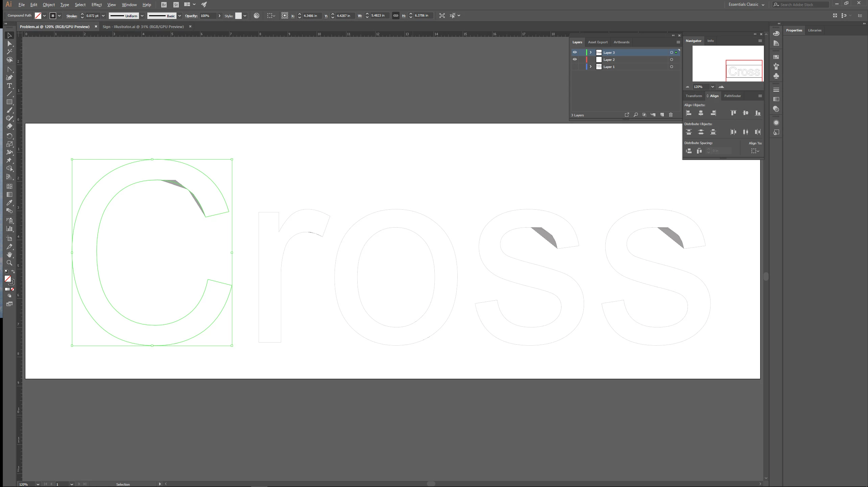Open the Essentials Classic workspace dropdown
868x487 pixels.
click(x=746, y=4)
